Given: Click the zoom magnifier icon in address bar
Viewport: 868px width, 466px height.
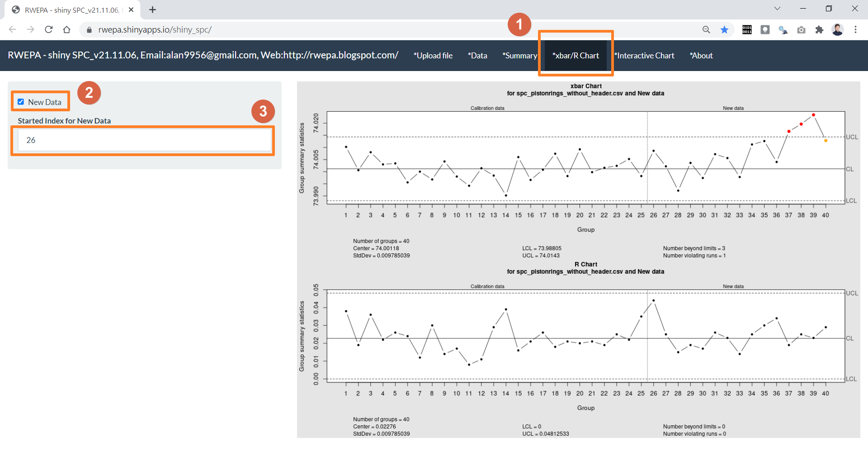Looking at the screenshot, I should 706,30.
